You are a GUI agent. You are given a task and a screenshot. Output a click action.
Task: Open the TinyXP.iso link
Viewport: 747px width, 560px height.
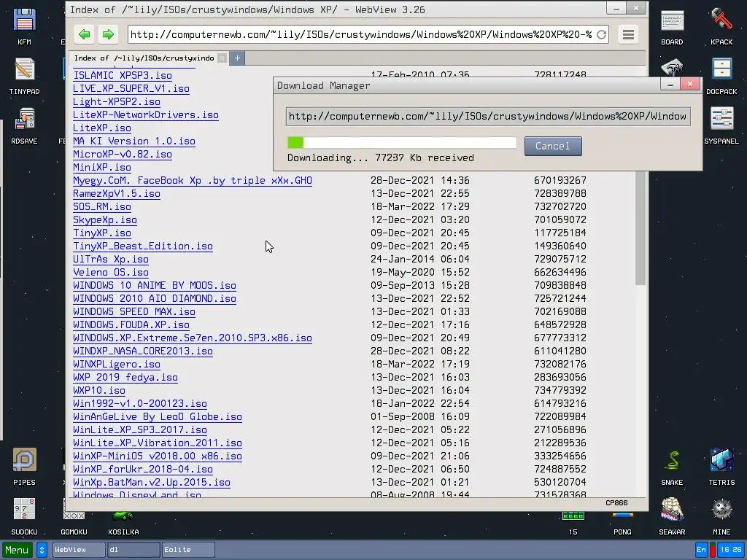(x=102, y=233)
